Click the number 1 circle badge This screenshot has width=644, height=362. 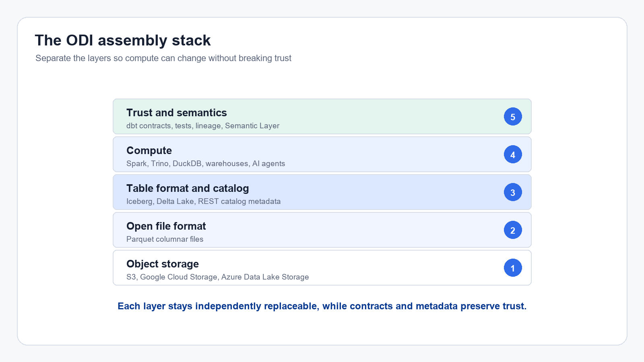[x=513, y=268]
